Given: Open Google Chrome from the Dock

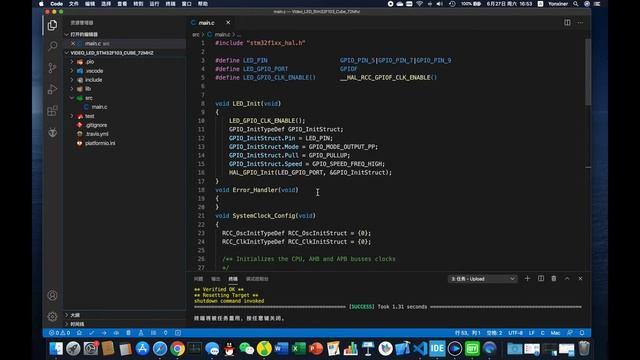Looking at the screenshot, I should (178, 349).
